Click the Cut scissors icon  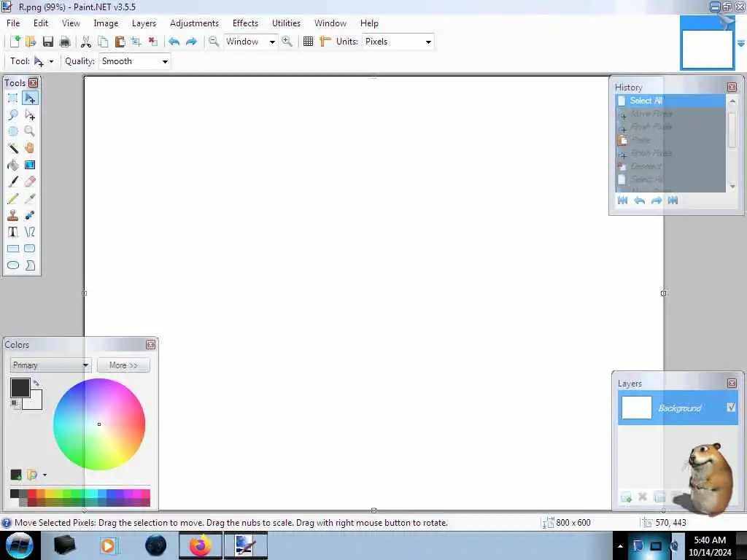pyautogui.click(x=86, y=42)
